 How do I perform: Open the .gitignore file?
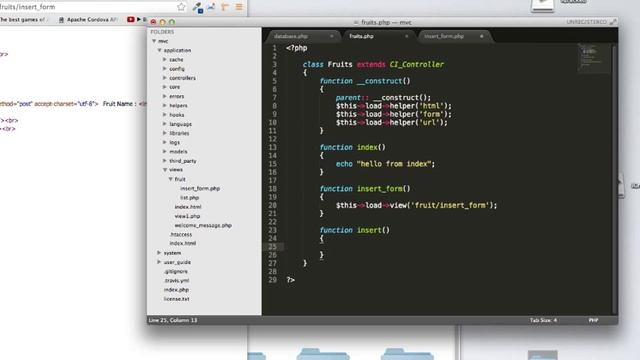(176, 271)
